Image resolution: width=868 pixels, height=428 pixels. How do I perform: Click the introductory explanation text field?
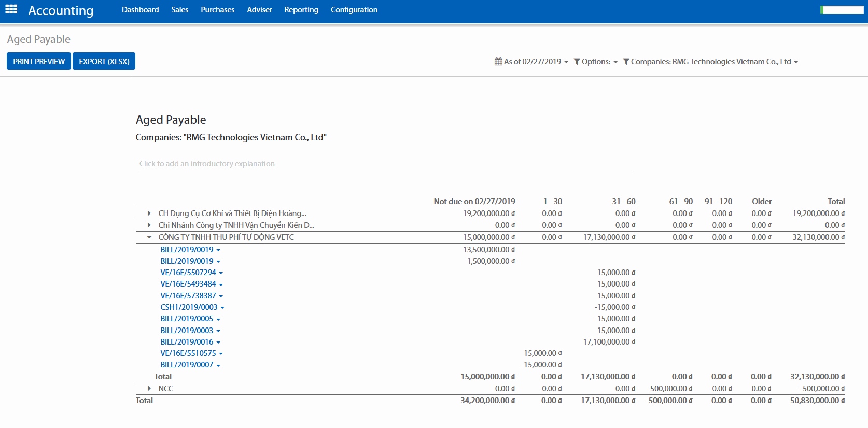point(385,164)
